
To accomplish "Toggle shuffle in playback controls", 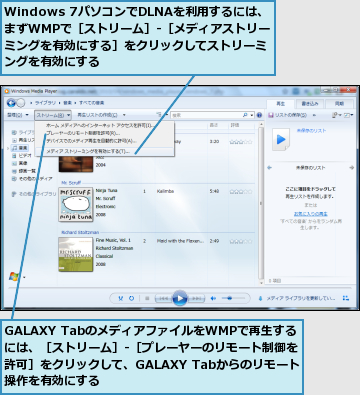I will point(121,298).
